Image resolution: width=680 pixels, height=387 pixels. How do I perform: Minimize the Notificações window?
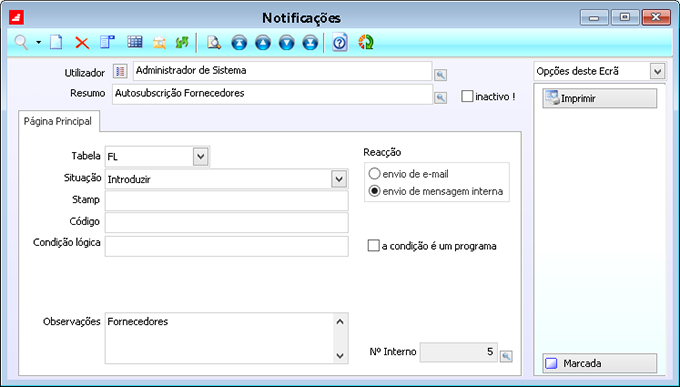(594, 17)
